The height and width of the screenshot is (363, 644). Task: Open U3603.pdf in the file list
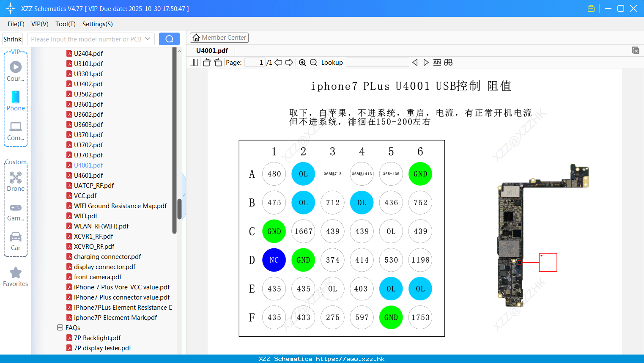(x=85, y=124)
